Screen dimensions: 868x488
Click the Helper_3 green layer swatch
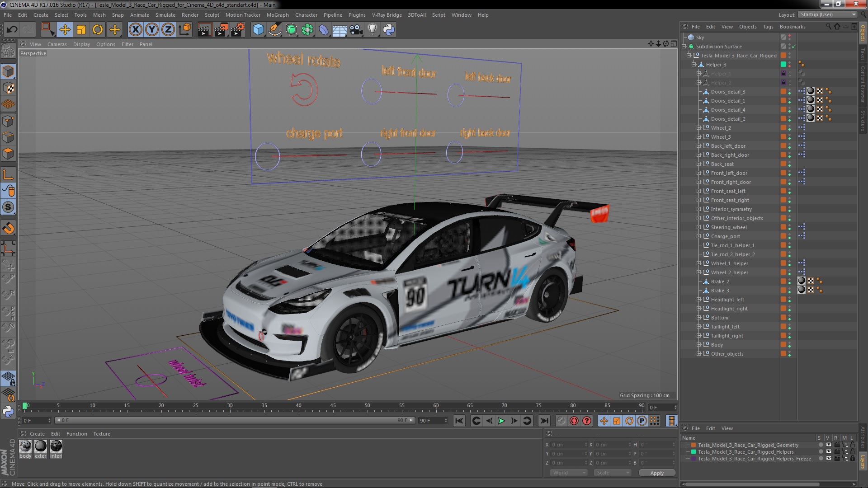click(x=783, y=65)
